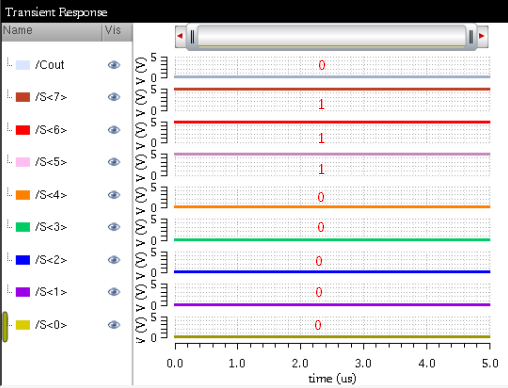Image resolution: width=508 pixels, height=388 pixels.
Task: Click the /S<0> yellow color swatch
Action: [23, 325]
